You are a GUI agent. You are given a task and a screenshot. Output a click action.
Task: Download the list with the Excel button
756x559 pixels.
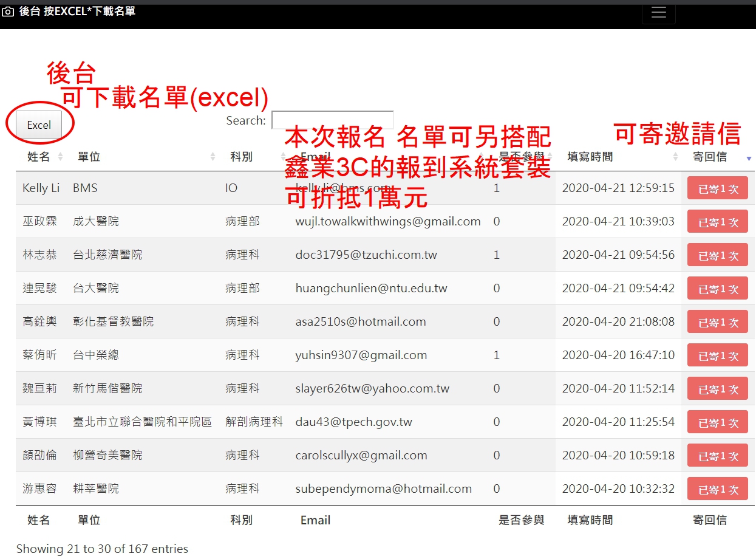click(39, 125)
